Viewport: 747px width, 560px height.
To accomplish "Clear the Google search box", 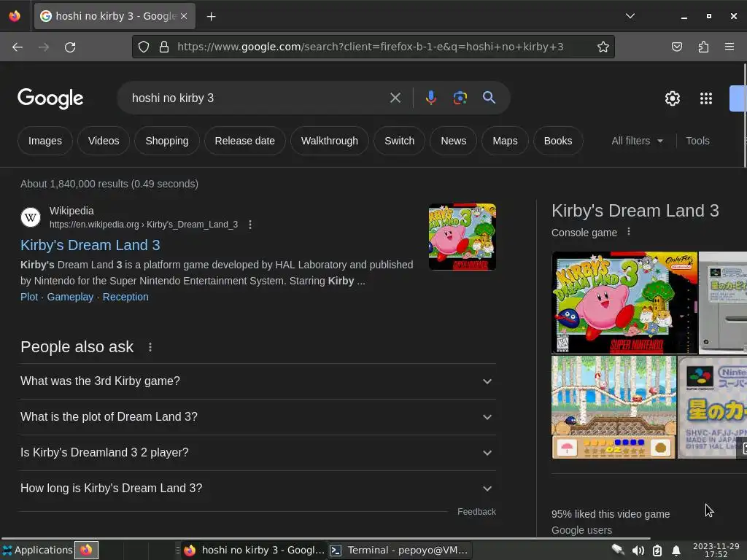I will 395,98.
